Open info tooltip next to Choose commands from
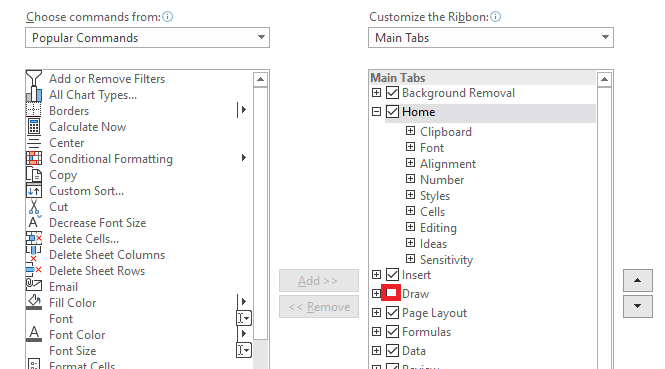Screen dimensions: 665x369 pos(168,17)
